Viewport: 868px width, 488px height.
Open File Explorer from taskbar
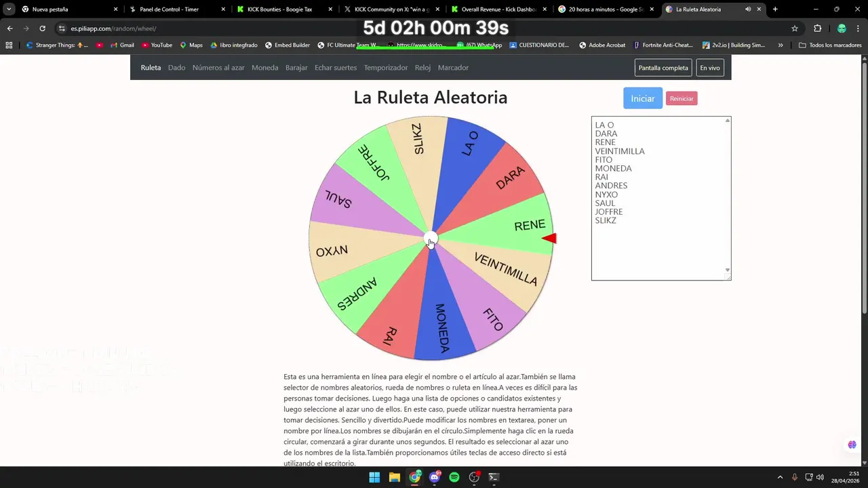click(394, 477)
